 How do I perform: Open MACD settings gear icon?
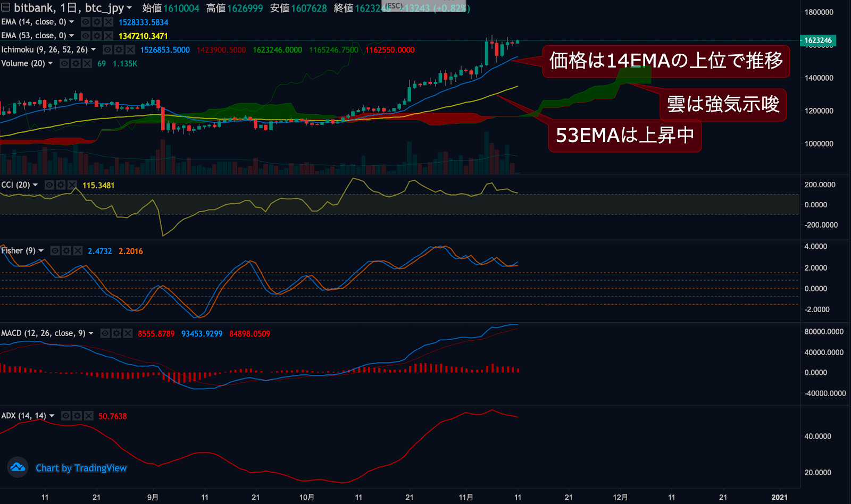[116, 333]
